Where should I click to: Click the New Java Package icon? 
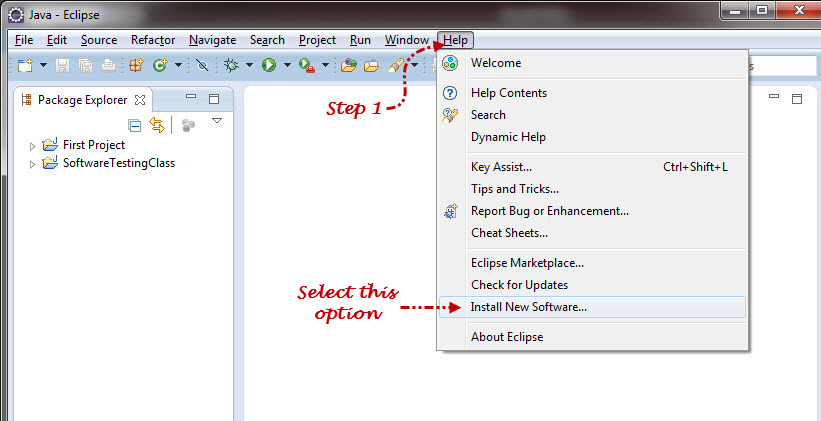(136, 65)
